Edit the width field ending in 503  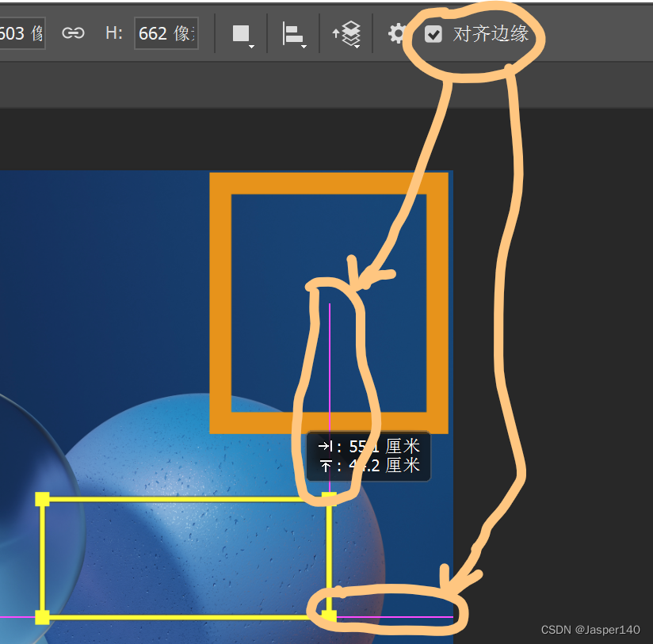click(22, 33)
